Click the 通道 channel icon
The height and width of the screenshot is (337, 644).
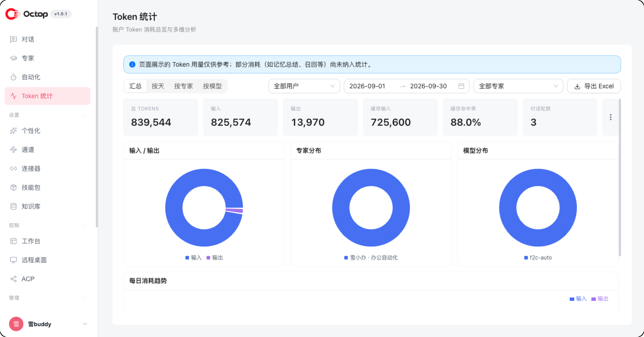14,150
